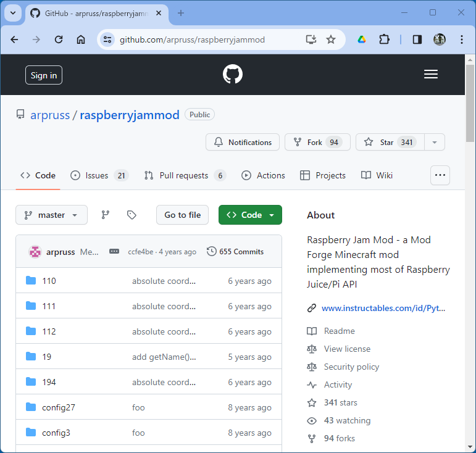The width and height of the screenshot is (476, 453).
Task: Click the tags icon beside branches
Action: 132,215
